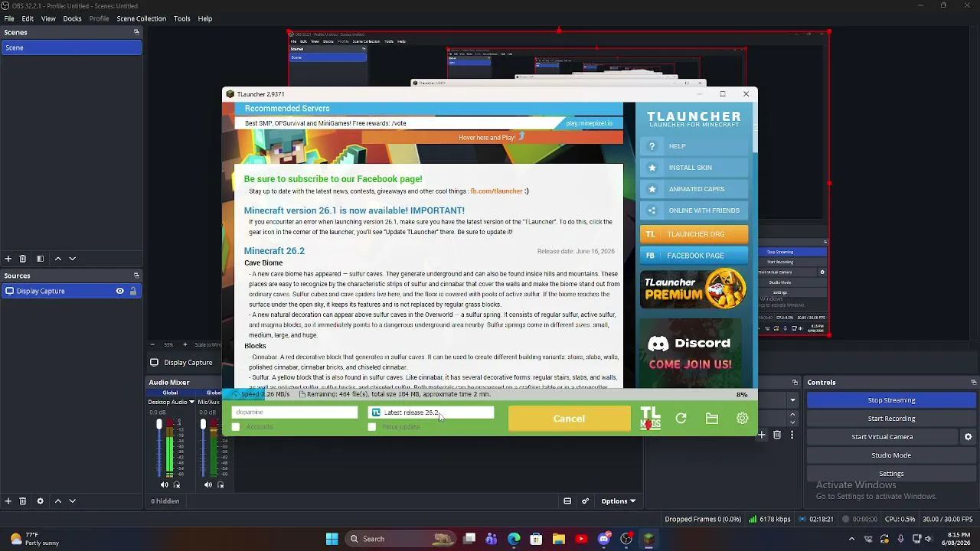980x551 pixels.
Task: Move the scene up in the Scenes list
Action: (x=57, y=259)
